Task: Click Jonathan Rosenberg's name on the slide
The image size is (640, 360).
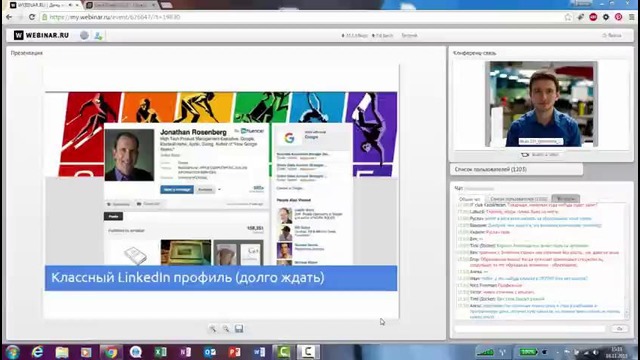Action: coord(193,132)
